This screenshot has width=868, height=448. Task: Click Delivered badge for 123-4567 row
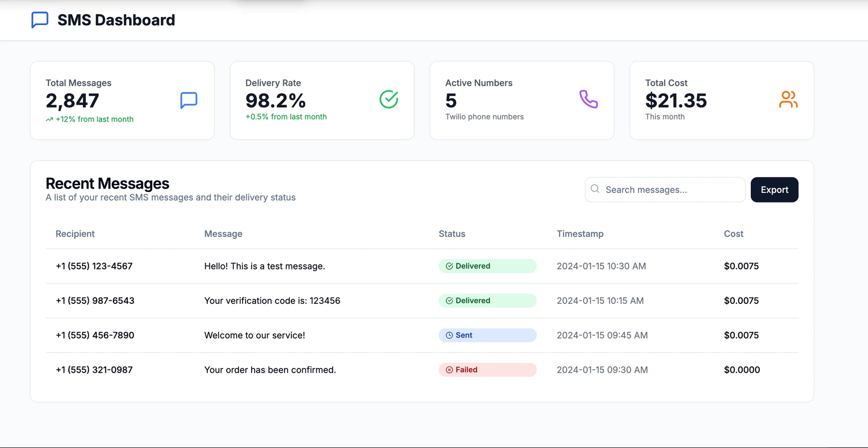(x=488, y=266)
